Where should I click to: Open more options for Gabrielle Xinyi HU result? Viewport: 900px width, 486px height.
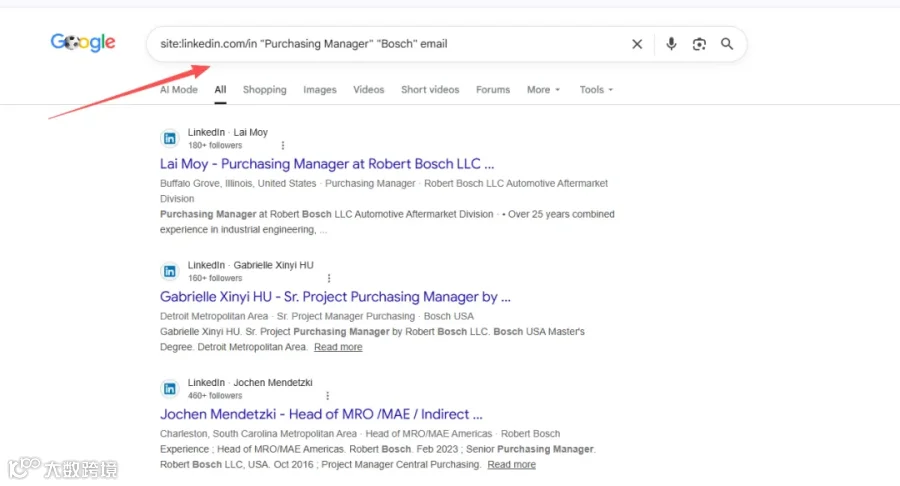(329, 278)
